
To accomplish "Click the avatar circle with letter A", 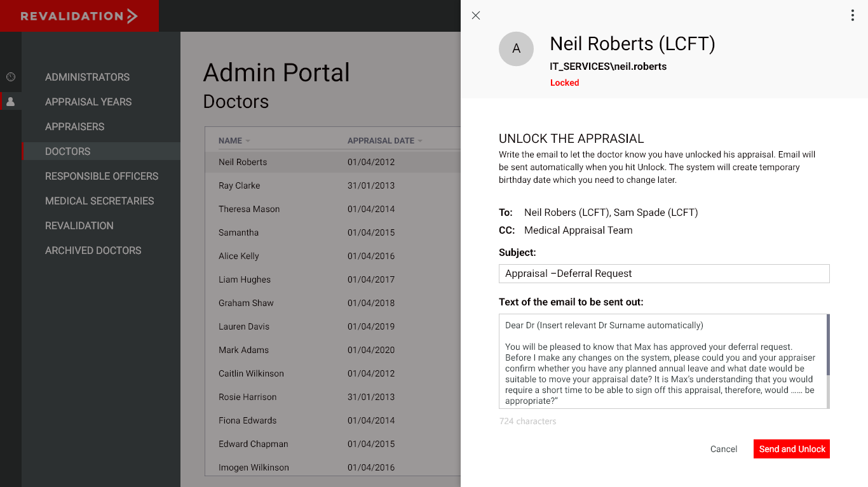I will (x=516, y=49).
